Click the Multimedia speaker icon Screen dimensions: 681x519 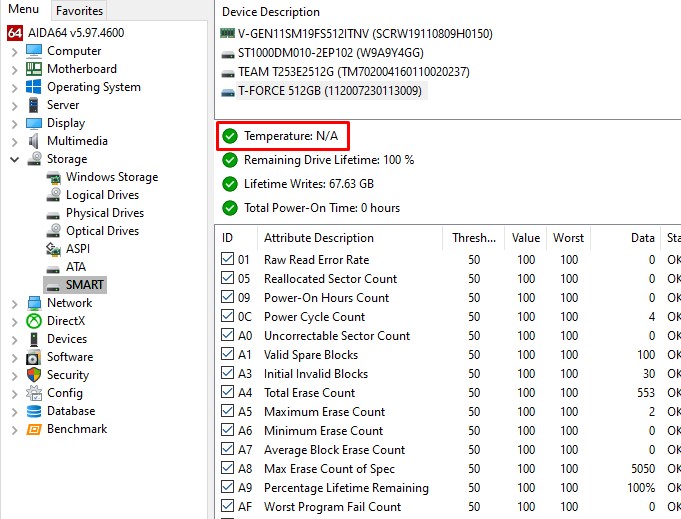pyautogui.click(x=34, y=141)
